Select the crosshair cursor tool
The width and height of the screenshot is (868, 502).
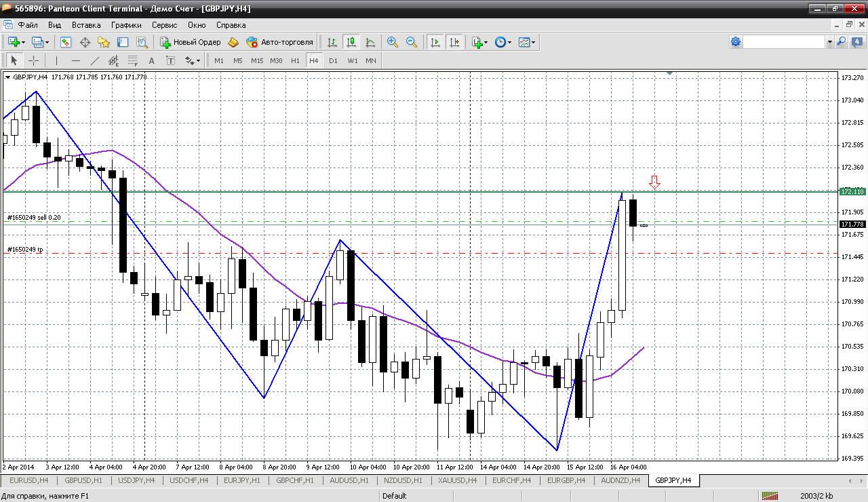33,60
